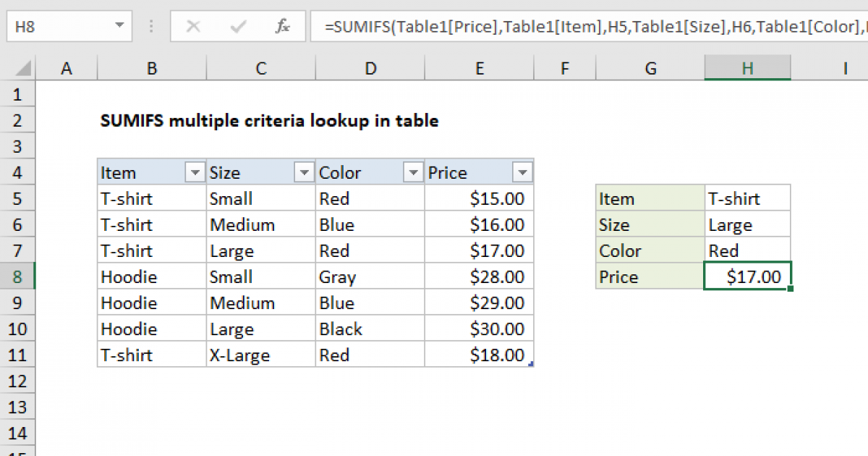Select cell H8 showing $17.00

[x=747, y=276]
